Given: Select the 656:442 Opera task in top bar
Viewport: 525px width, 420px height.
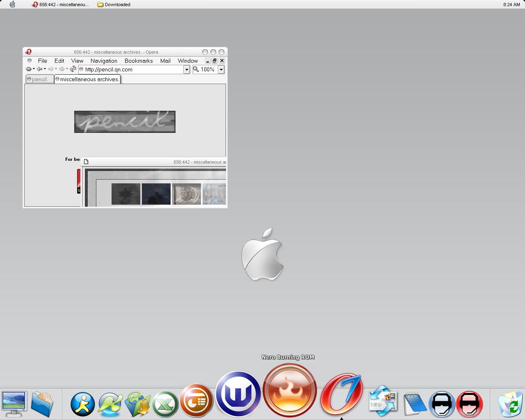Looking at the screenshot, I should pos(61,5).
